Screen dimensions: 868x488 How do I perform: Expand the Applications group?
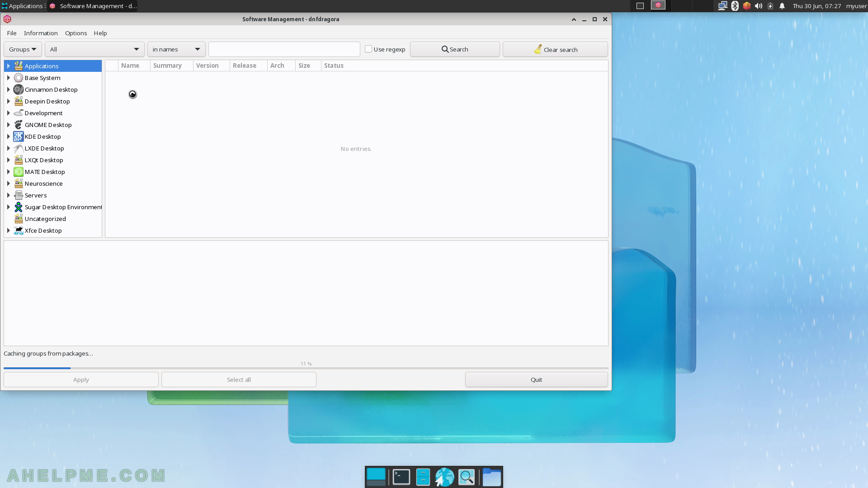[8, 66]
